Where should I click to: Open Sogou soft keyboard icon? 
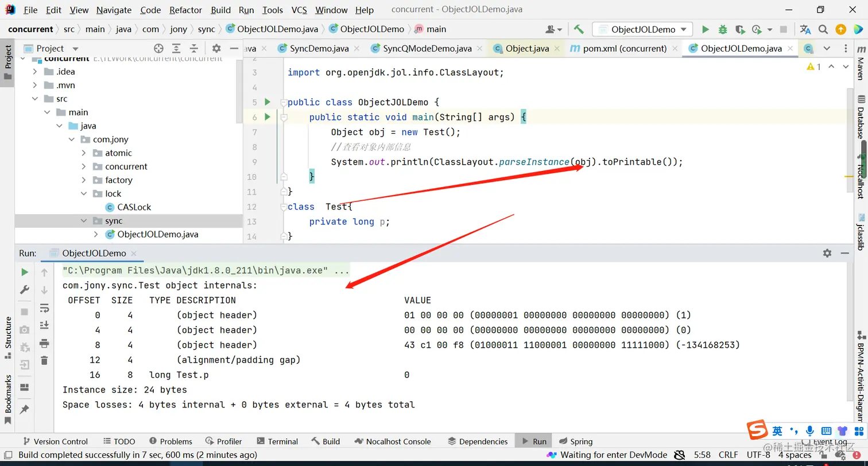[x=826, y=430]
